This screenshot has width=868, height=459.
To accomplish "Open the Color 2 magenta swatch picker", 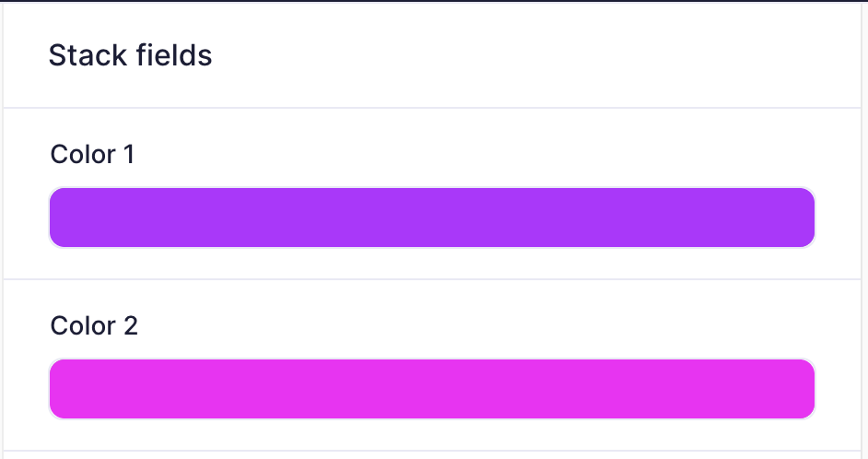I will [x=432, y=389].
